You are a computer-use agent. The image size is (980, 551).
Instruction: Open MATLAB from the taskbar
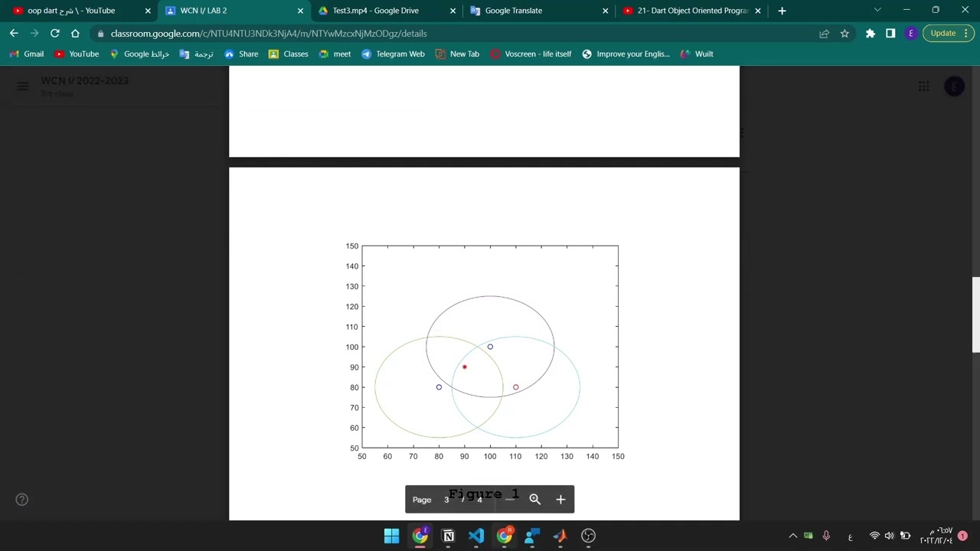click(560, 536)
